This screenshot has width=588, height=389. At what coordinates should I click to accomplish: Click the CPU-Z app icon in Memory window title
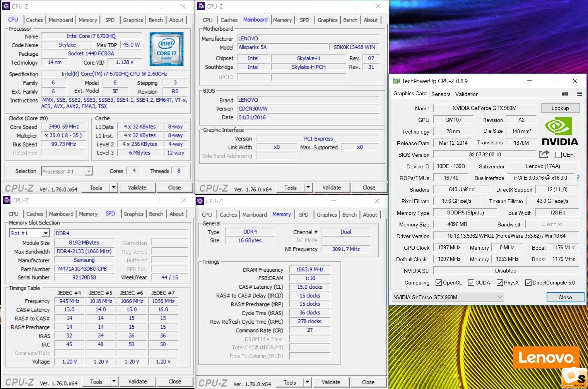coord(200,201)
